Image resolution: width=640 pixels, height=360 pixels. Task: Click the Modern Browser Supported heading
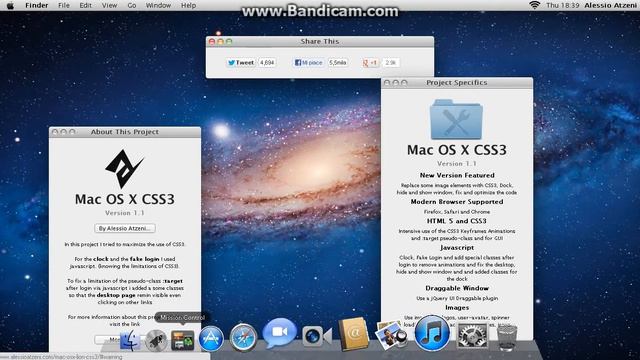click(457, 202)
